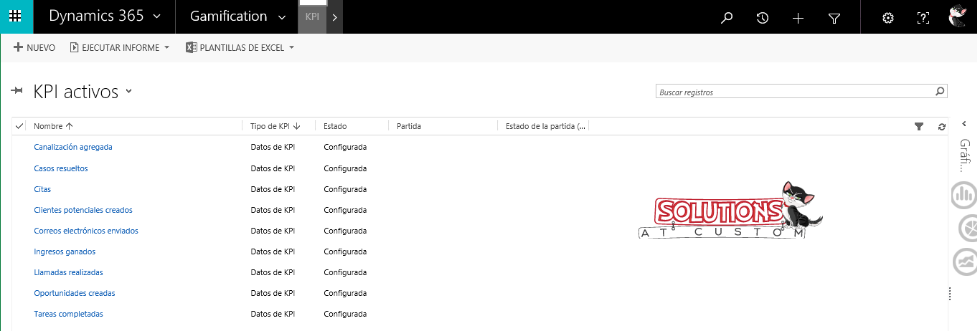The width and height of the screenshot is (980, 331).
Task: Click the Estado column header
Action: [335, 126]
